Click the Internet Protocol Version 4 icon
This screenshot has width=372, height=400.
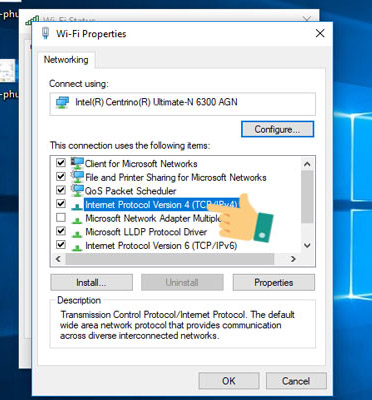tap(77, 206)
